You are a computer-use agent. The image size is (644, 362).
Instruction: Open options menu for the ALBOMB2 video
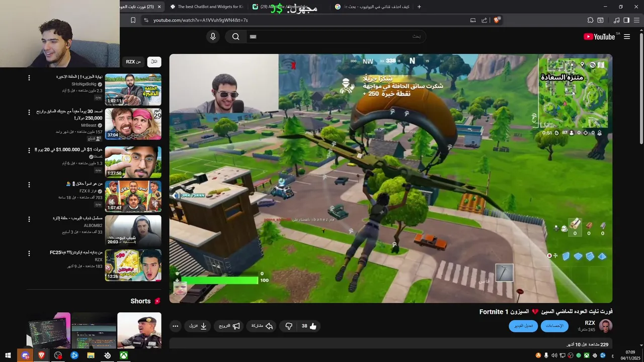[x=29, y=219]
